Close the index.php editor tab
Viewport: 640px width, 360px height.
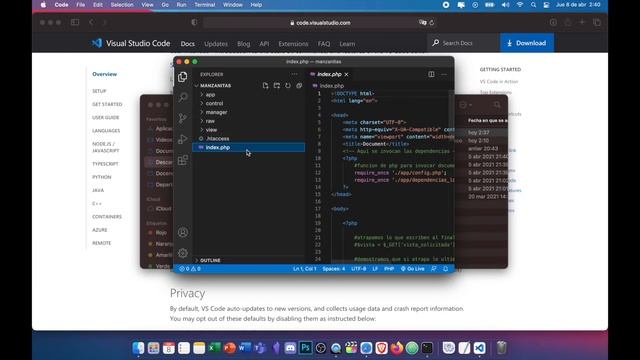347,74
